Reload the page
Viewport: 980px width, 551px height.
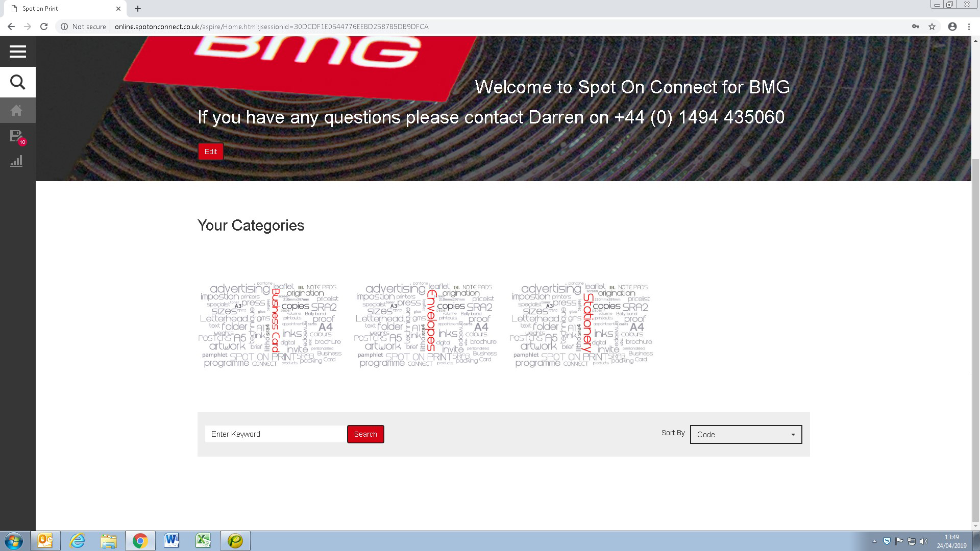point(44,27)
